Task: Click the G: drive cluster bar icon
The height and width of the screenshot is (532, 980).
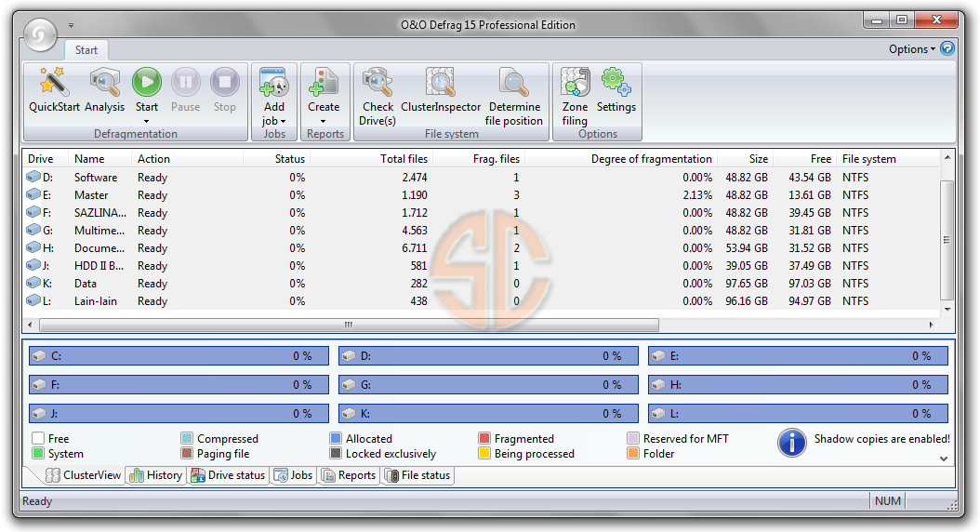Action: (349, 384)
